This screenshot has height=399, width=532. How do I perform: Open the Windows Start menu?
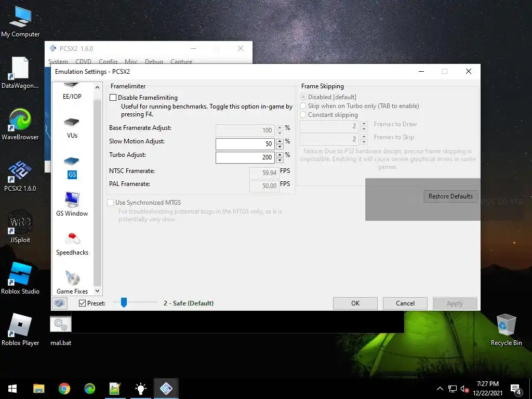click(12, 389)
